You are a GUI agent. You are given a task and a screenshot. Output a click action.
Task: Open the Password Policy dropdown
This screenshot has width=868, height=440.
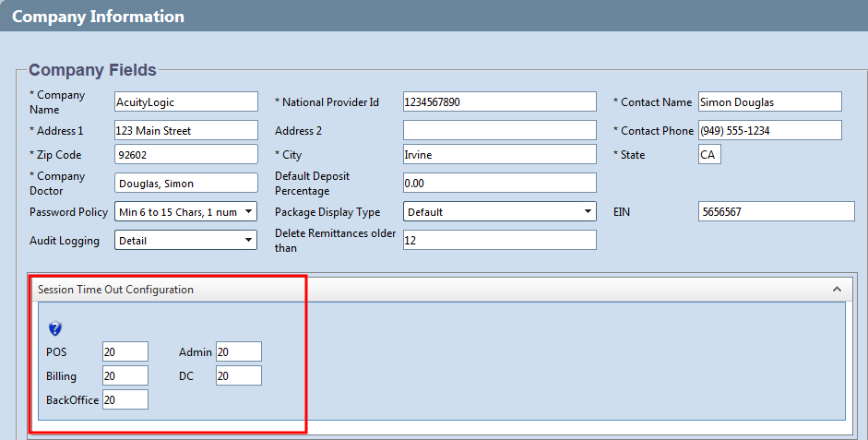[x=185, y=212]
